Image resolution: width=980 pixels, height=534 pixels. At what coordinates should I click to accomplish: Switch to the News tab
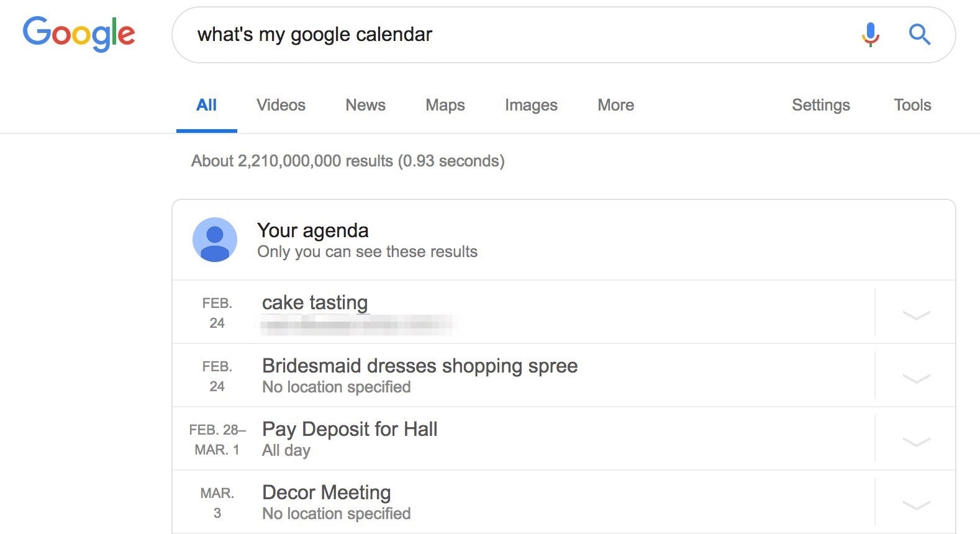pyautogui.click(x=365, y=105)
